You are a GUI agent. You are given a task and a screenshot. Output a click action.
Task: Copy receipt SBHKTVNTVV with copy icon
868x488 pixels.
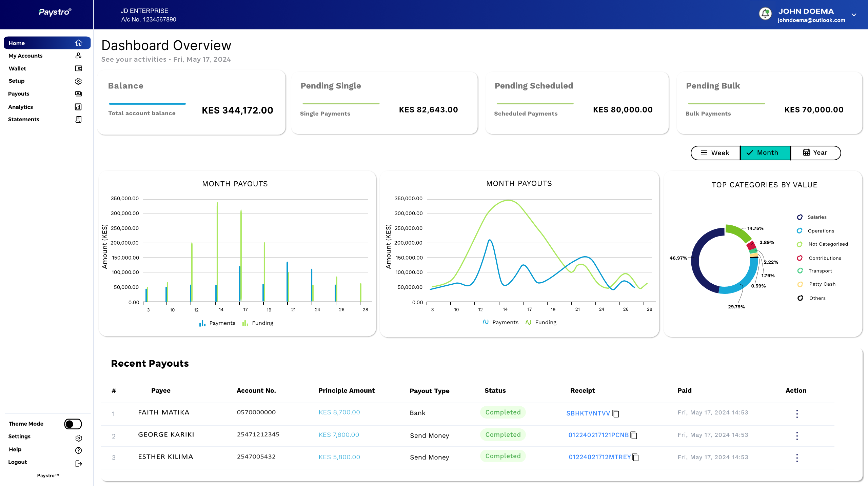616,413
